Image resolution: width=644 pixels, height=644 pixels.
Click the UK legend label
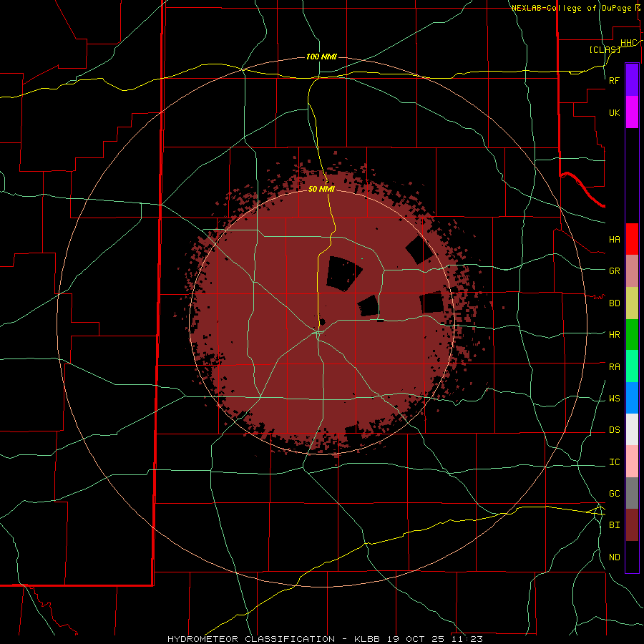tap(615, 112)
